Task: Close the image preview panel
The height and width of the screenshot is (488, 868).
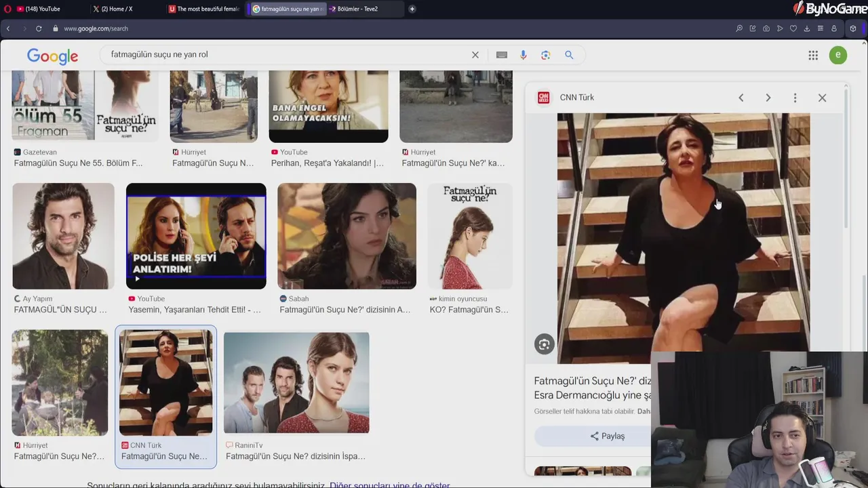Action: (x=822, y=98)
